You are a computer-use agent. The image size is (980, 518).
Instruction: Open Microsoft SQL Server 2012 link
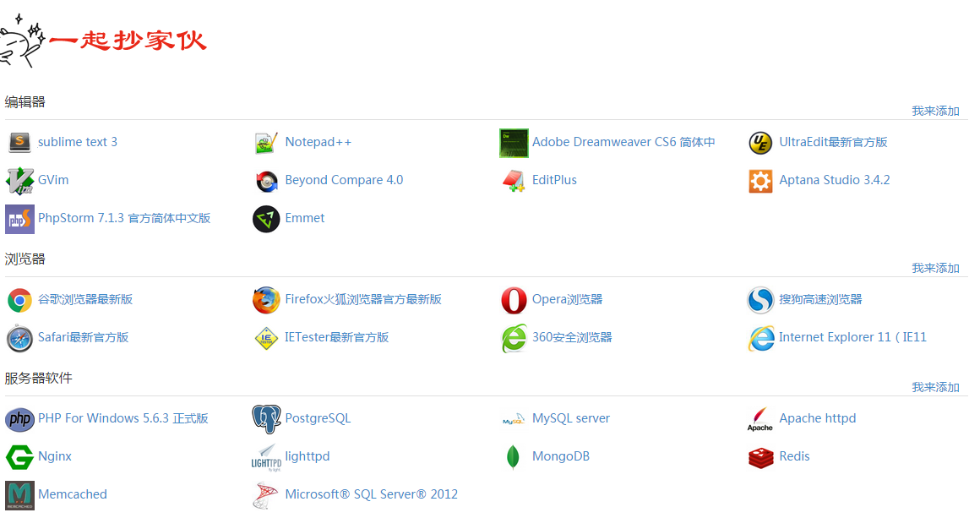pos(371,495)
